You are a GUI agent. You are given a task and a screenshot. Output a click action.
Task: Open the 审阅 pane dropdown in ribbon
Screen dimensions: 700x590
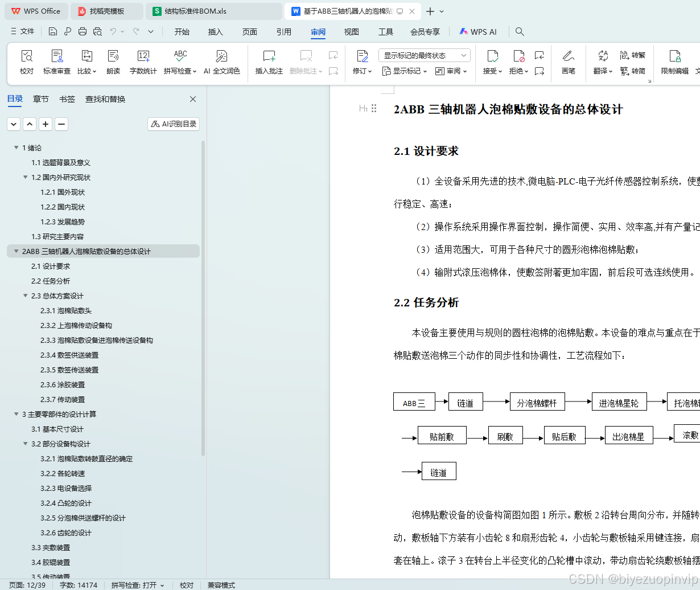click(451, 71)
